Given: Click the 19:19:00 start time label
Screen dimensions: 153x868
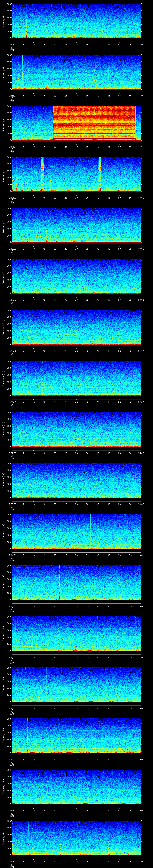Looking at the screenshot, I should pos(12,300).
